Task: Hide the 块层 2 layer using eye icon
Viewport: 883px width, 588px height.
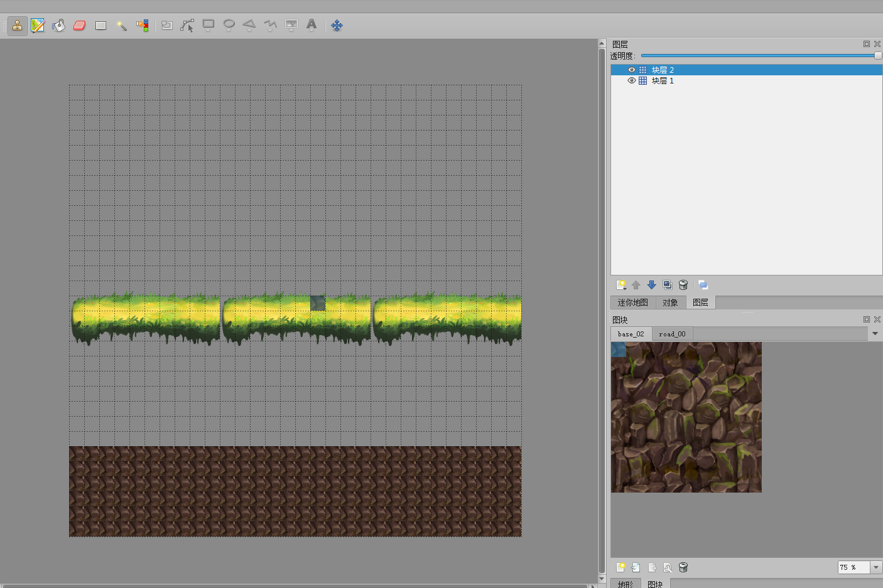Action: click(632, 70)
